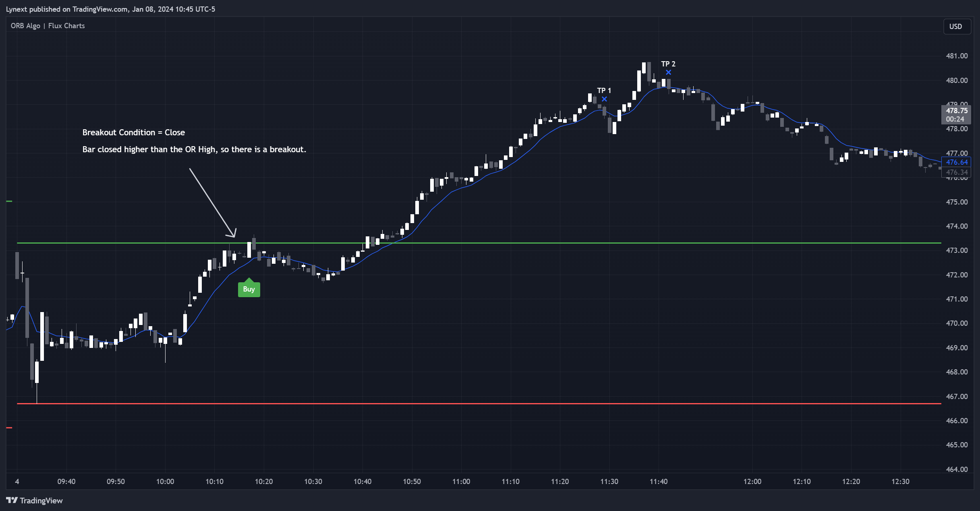The width and height of the screenshot is (980, 511).
Task: Click the published-on TradingView.com header text
Action: [110, 9]
